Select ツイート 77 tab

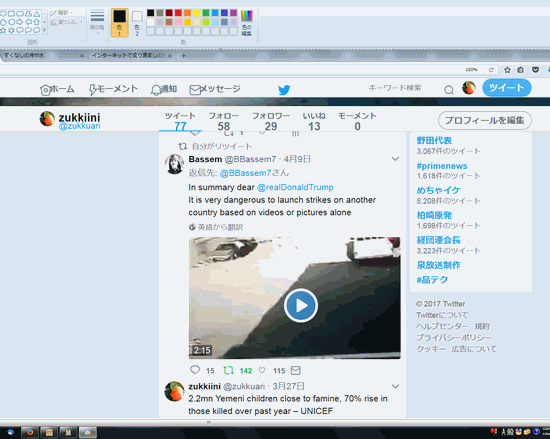pos(180,121)
